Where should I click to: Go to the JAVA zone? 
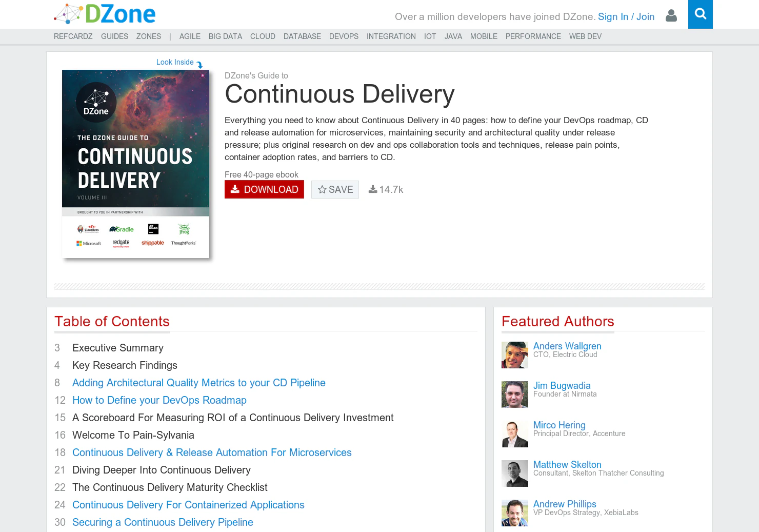pyautogui.click(x=453, y=36)
